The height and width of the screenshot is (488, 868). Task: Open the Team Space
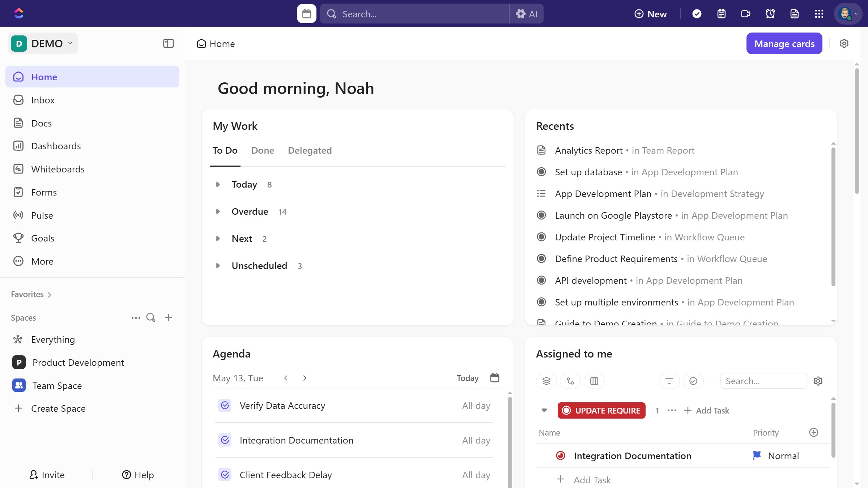[x=92, y=385]
